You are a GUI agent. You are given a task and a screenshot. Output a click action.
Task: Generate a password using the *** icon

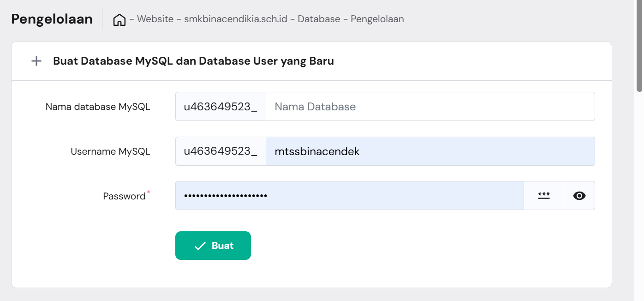click(544, 195)
